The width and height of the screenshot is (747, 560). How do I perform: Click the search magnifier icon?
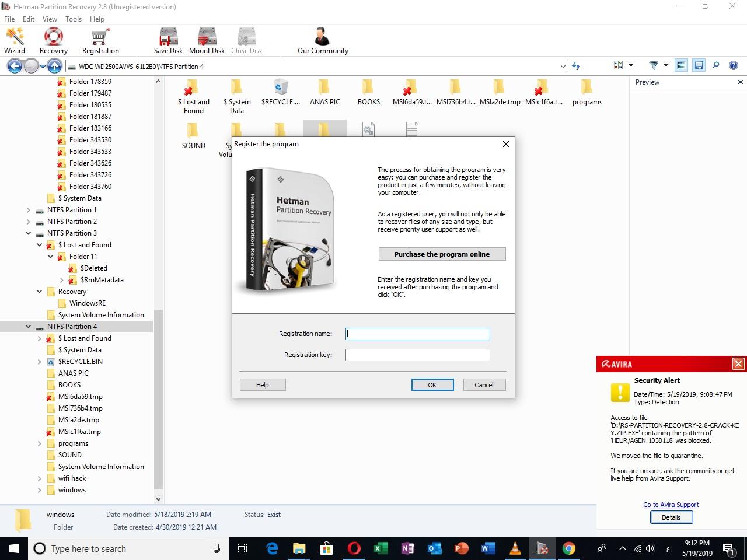[x=715, y=65]
